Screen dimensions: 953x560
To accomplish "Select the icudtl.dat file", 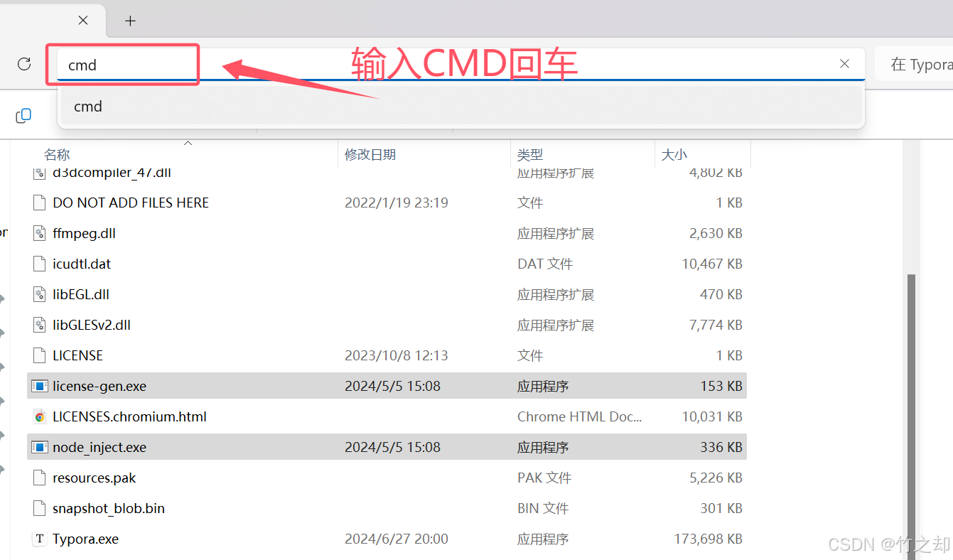I will click(x=387, y=264).
